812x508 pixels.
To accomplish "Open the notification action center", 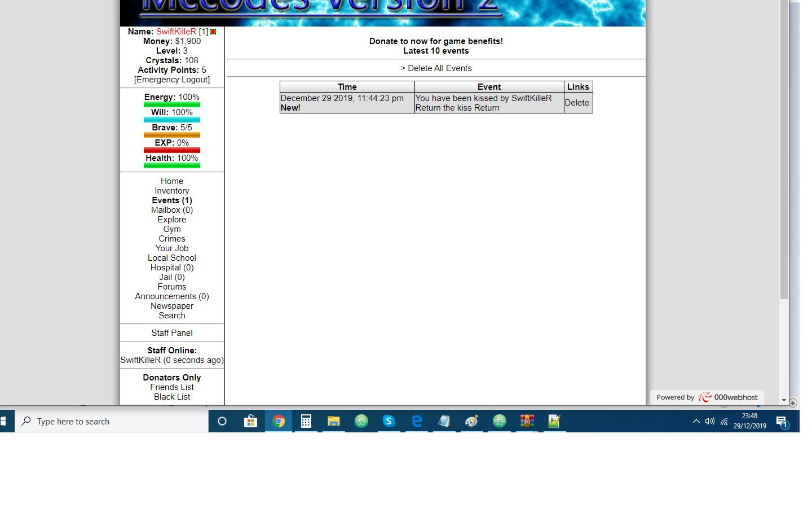I will [x=782, y=421].
